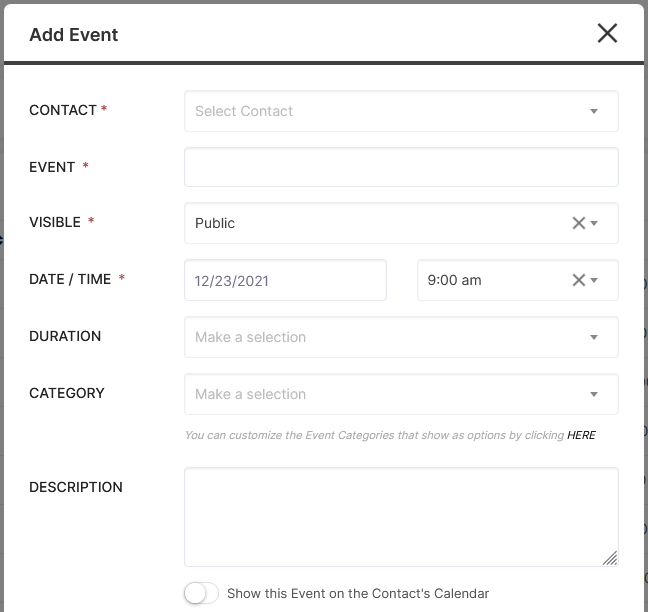This screenshot has height=612, width=648.
Task: Expand the Contact dropdown arrow
Action: point(594,111)
